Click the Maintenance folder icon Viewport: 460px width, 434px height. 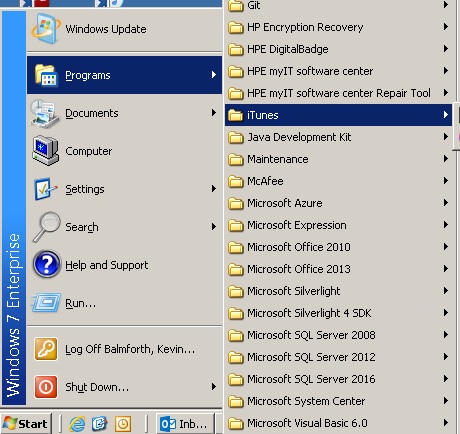tap(236, 159)
